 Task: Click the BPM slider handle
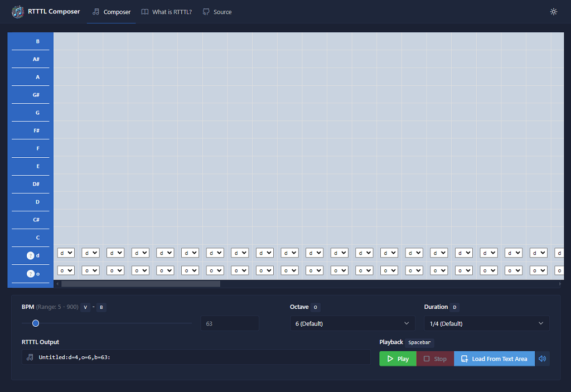click(x=36, y=323)
